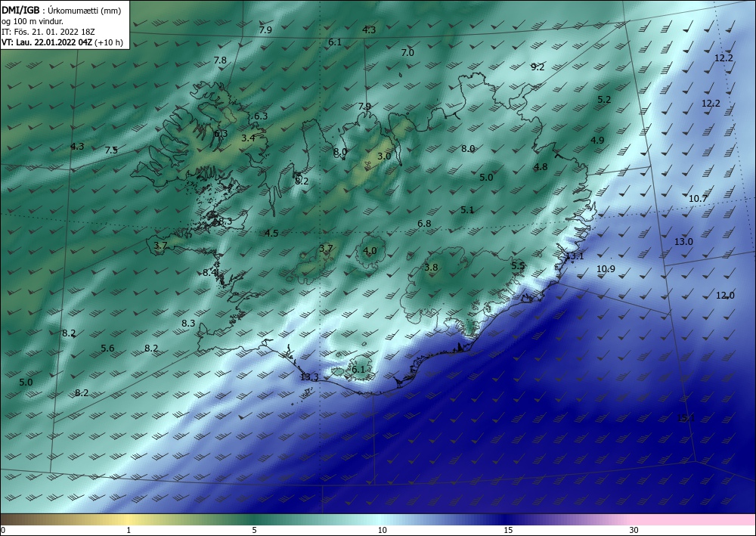Click the 6.8 value label

coord(424,224)
